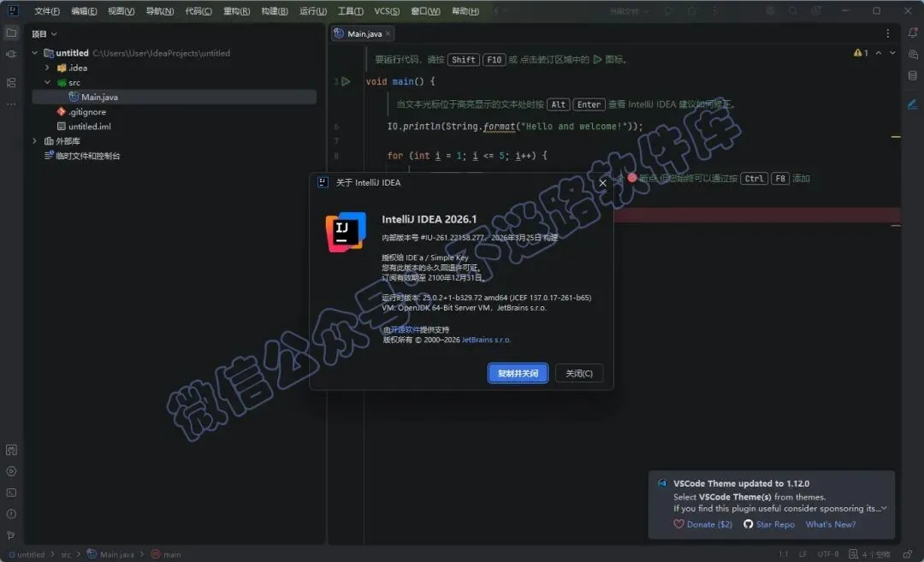Jump to previous highlighted error arrow
The width and height of the screenshot is (924, 562).
click(x=879, y=53)
